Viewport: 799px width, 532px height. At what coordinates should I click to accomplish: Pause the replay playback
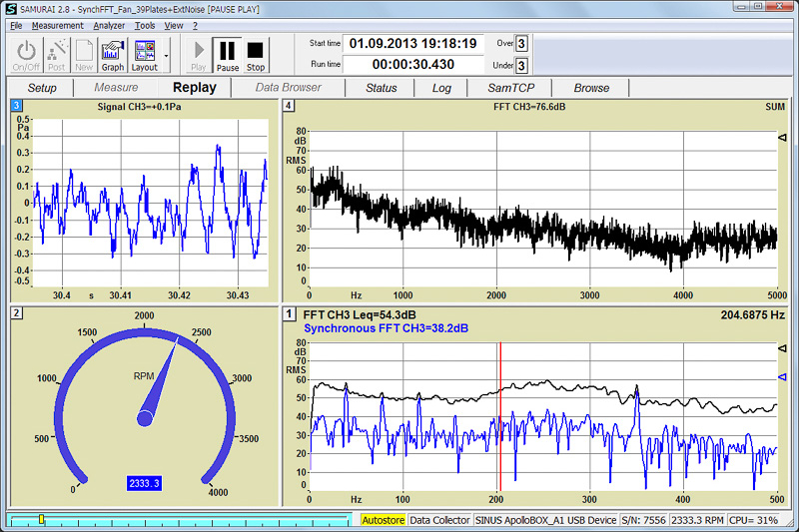(x=227, y=54)
